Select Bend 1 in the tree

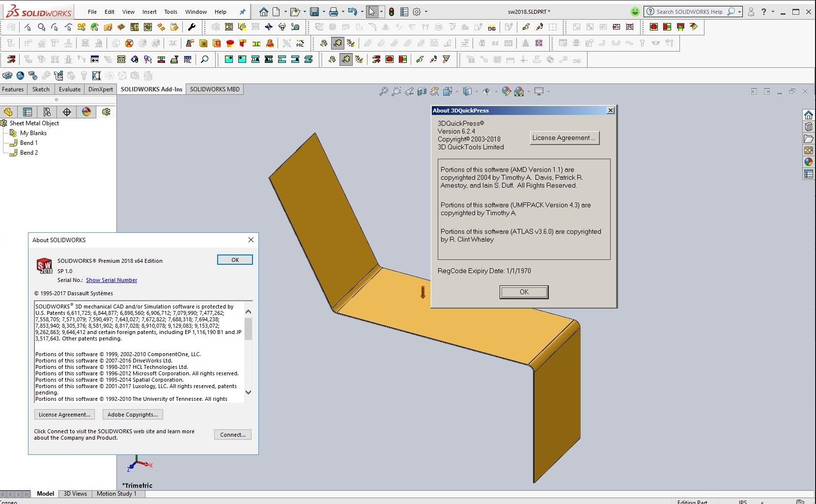coord(28,143)
